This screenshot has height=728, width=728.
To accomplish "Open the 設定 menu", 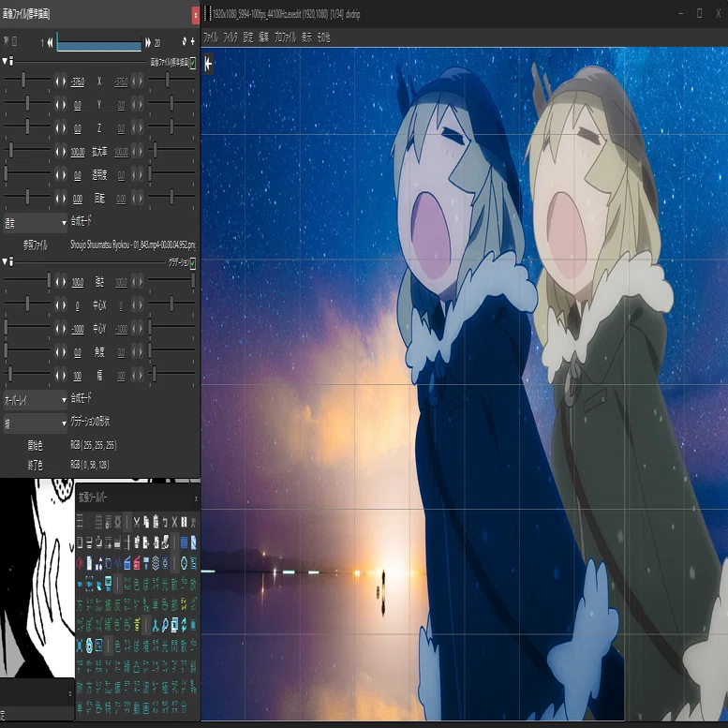I will [x=248, y=37].
